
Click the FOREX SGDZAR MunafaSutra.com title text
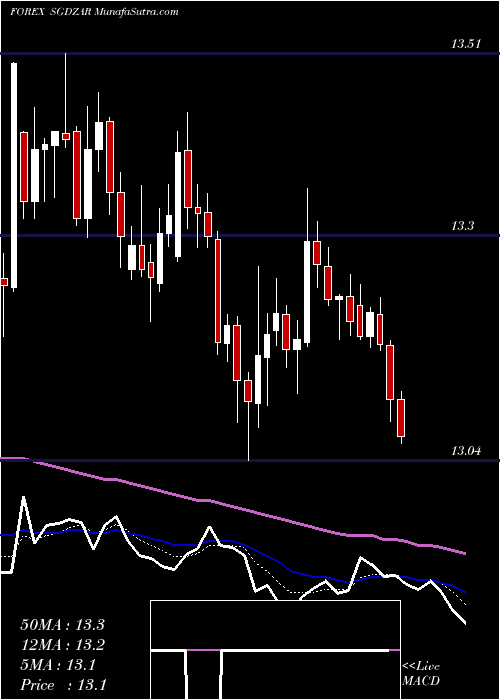point(94,11)
